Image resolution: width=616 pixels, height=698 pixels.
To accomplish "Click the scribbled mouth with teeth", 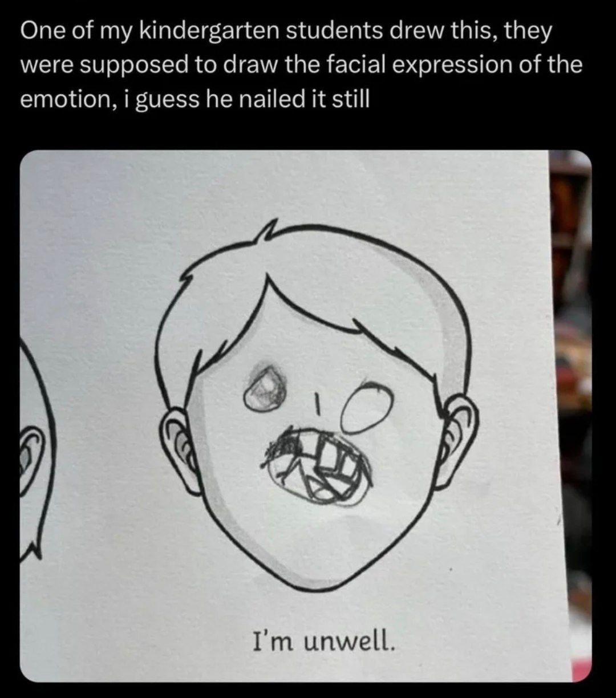I will (318, 468).
